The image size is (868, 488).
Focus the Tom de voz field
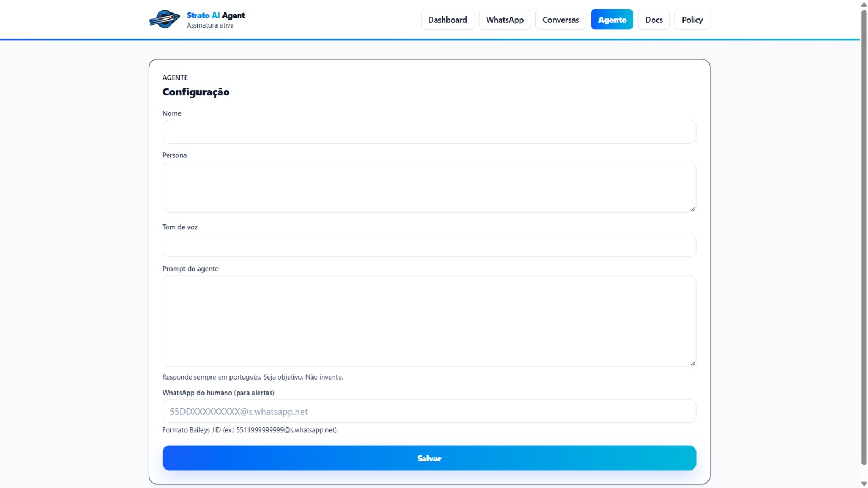pos(429,245)
